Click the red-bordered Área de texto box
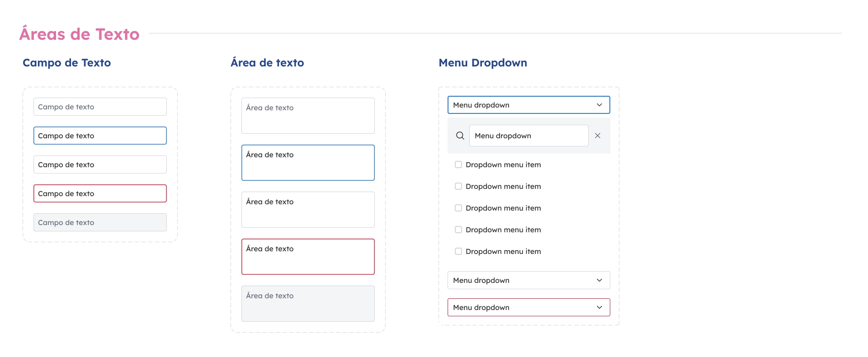This screenshot has height=357, width=868. tap(308, 257)
